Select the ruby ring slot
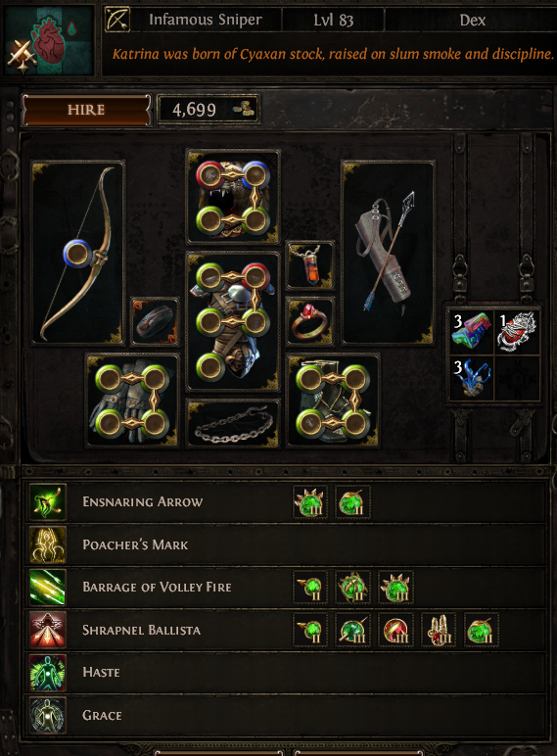 [x=310, y=321]
